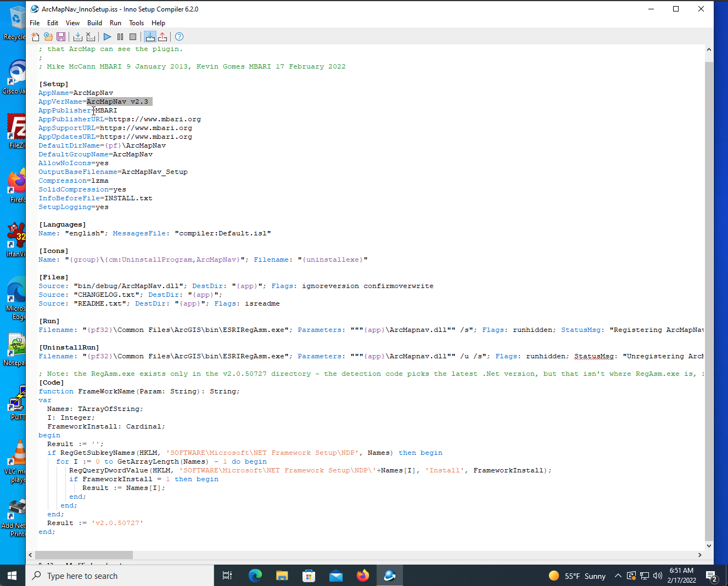The image size is (728, 586).
Task: Click the [UninstallRun] section header
Action: pyautogui.click(x=69, y=347)
